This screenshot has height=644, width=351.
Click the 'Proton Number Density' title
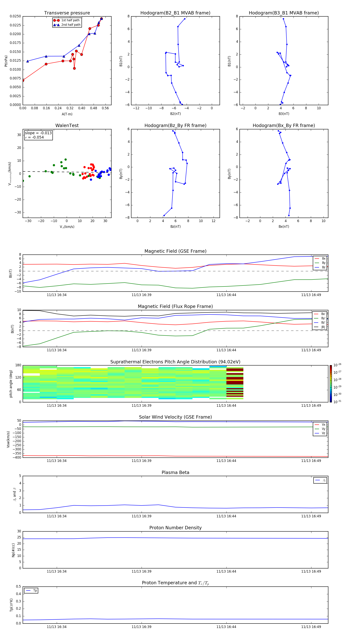(175, 528)
